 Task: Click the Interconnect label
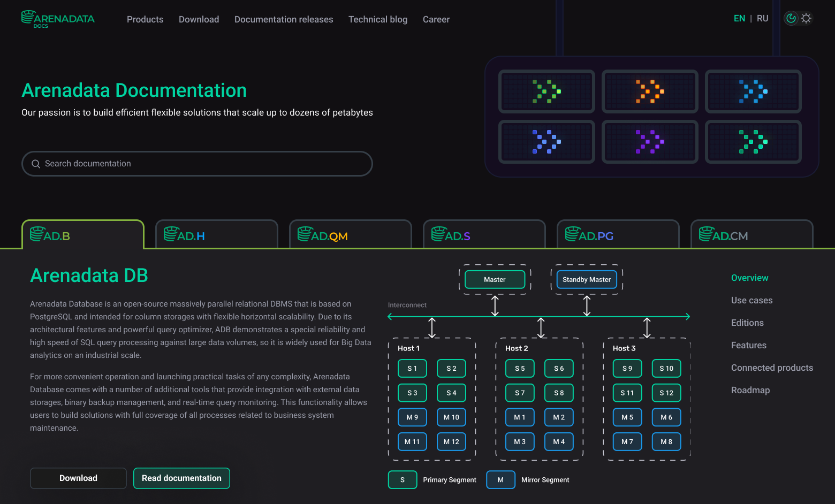point(407,305)
